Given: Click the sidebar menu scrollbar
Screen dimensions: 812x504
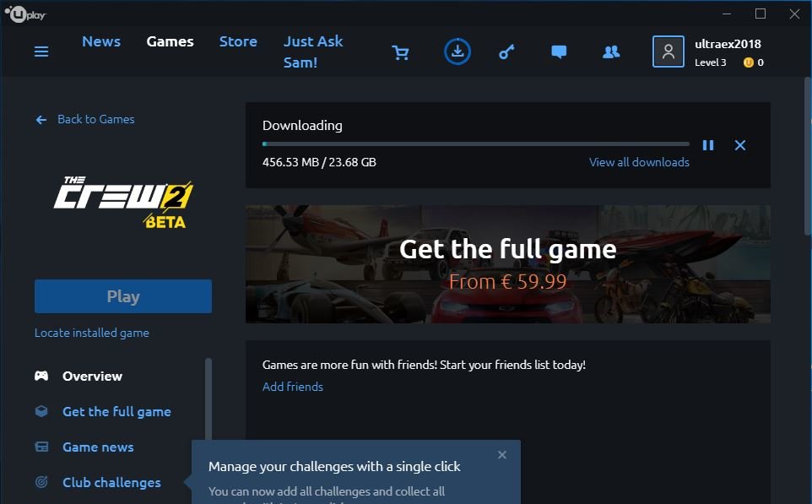Looking at the screenshot, I should [208, 398].
